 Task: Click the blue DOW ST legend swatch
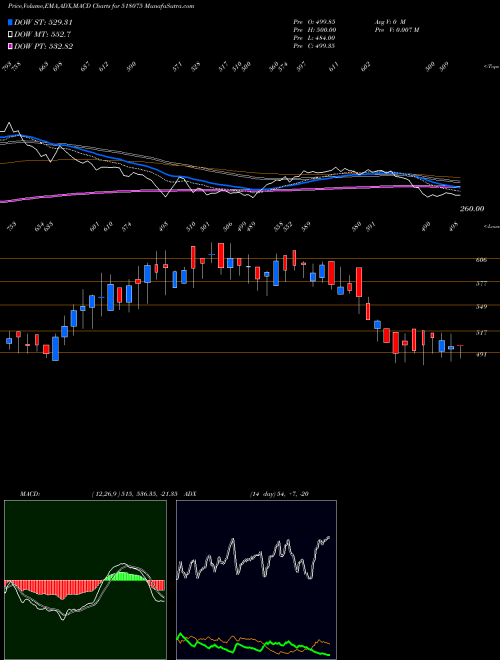pyautogui.click(x=10, y=22)
